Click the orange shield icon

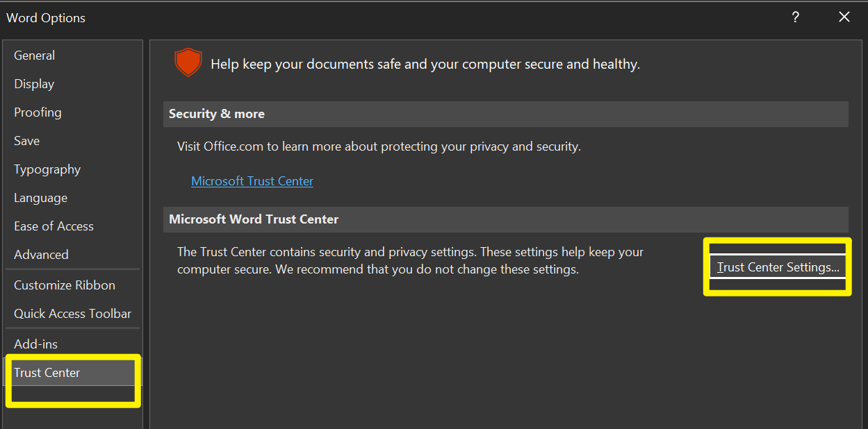[188, 63]
